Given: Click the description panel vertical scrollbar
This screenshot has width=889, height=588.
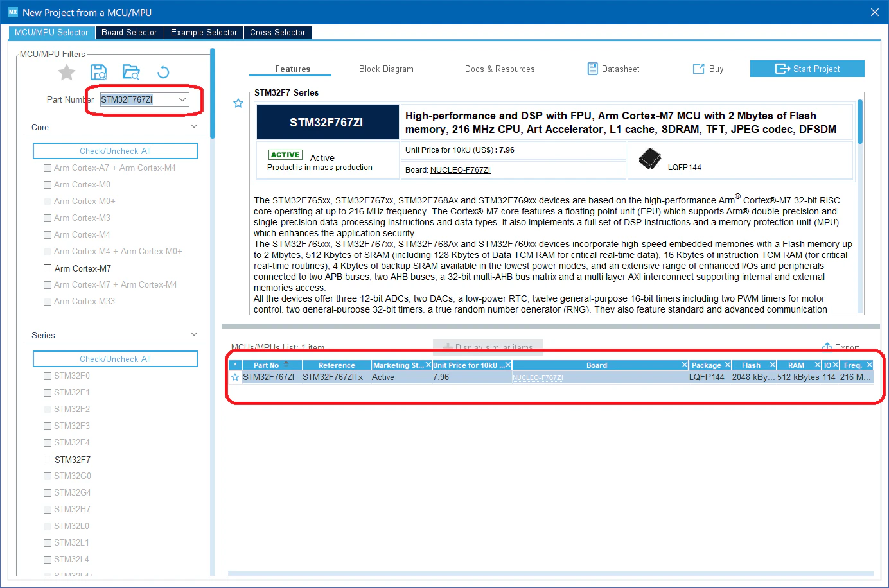Looking at the screenshot, I should [x=860, y=122].
